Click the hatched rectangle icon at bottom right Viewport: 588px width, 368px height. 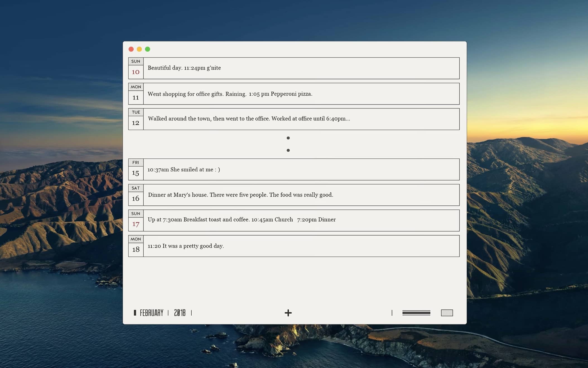[447, 313]
